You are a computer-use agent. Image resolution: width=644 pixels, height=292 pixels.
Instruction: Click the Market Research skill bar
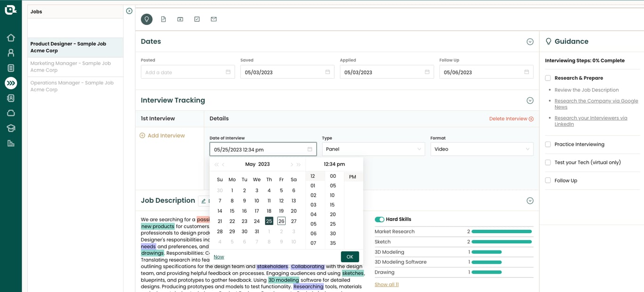pos(502,232)
